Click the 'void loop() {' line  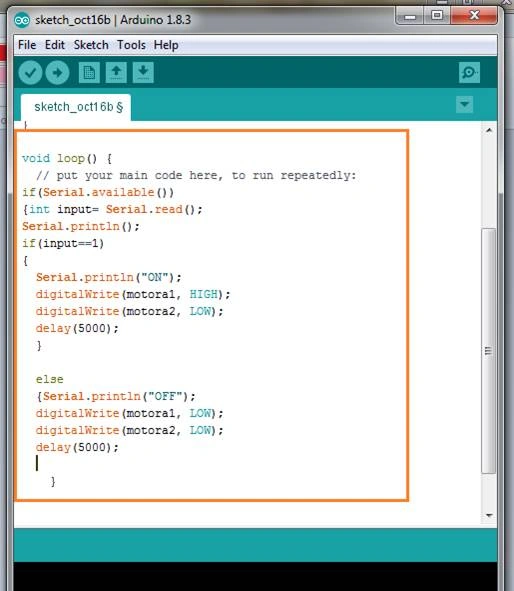pyautogui.click(x=67, y=158)
